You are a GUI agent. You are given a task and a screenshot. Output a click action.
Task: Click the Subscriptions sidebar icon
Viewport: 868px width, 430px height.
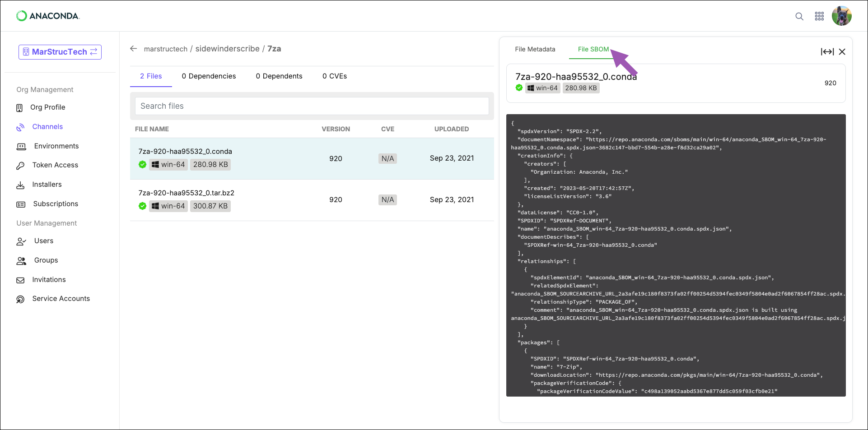[21, 204]
